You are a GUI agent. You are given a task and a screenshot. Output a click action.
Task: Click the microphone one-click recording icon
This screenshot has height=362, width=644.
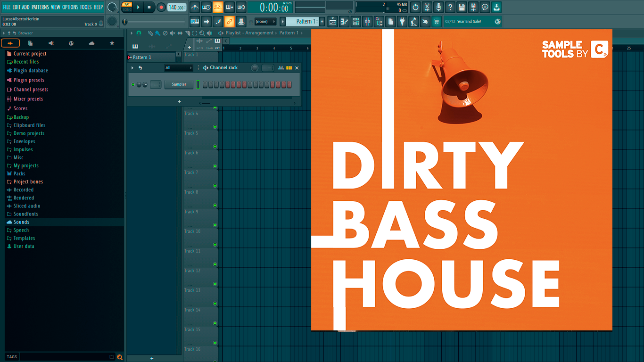(438, 7)
